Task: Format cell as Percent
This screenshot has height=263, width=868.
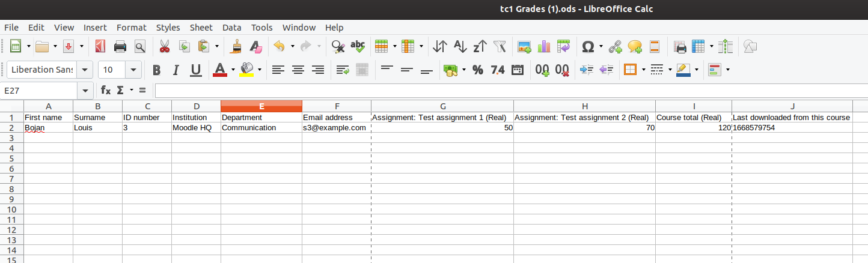Action: coord(478,70)
